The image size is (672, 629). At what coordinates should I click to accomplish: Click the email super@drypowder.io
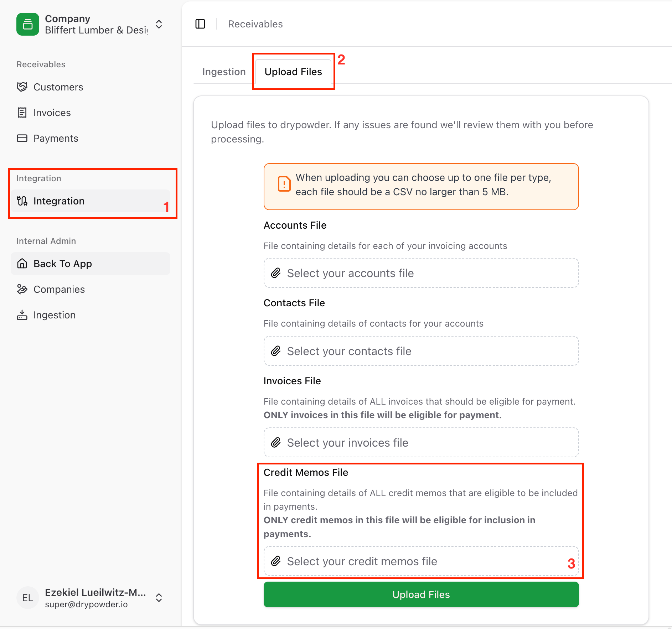pos(86,604)
